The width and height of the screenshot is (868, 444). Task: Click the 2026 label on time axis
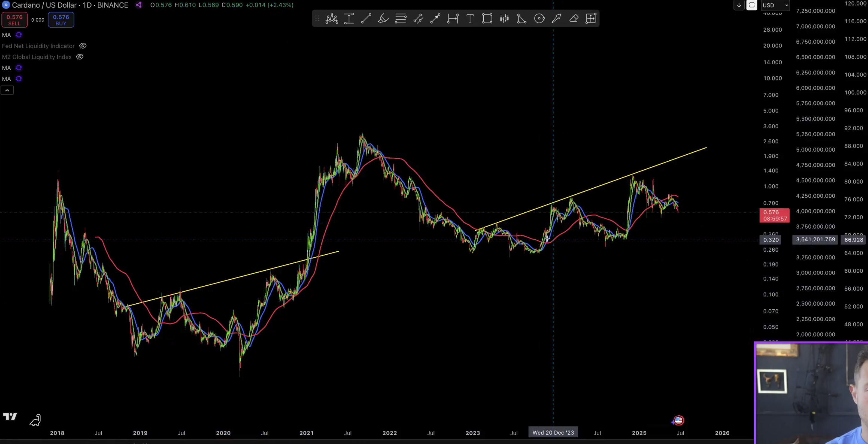[x=722, y=433]
